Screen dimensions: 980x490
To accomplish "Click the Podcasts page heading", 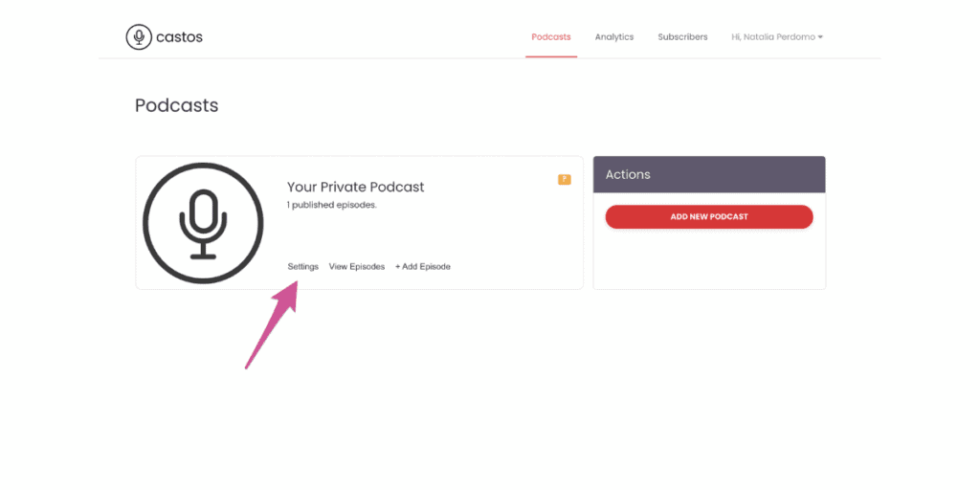I will tap(177, 105).
